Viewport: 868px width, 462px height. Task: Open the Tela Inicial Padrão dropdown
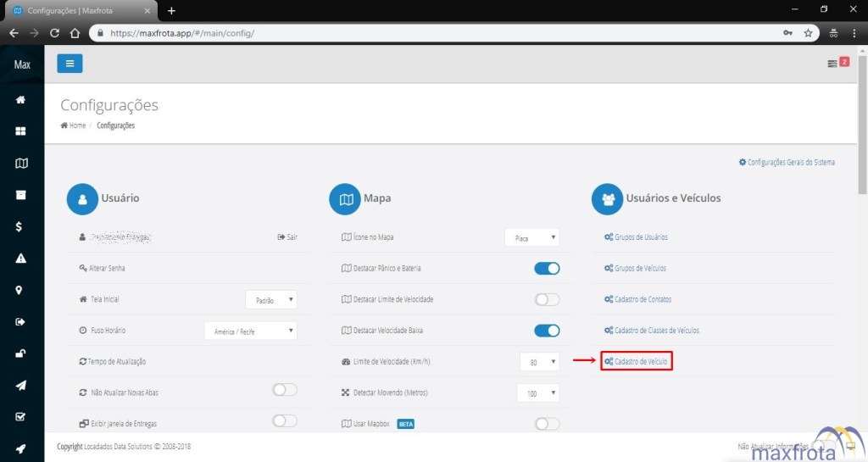pyautogui.click(x=271, y=299)
